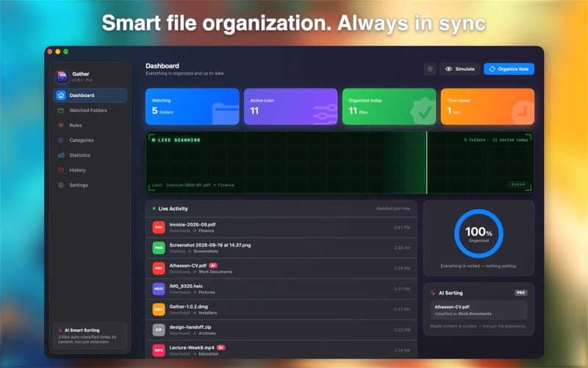The width and height of the screenshot is (588, 368).
Task: Click the PRO badge in AI Sorting panel
Action: click(x=521, y=293)
